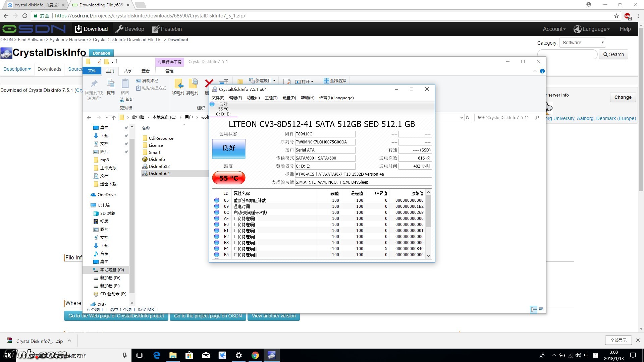
Task: Open the 语言(L)(Language) menu
Action: [336, 98]
